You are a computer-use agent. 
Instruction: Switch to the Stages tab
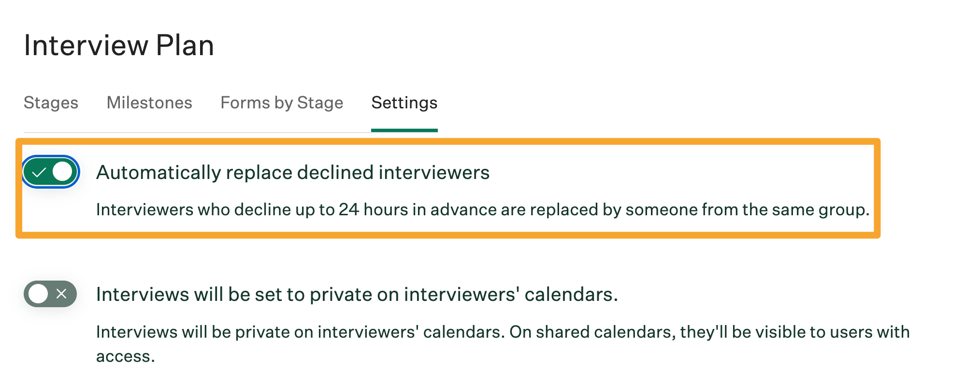51,103
